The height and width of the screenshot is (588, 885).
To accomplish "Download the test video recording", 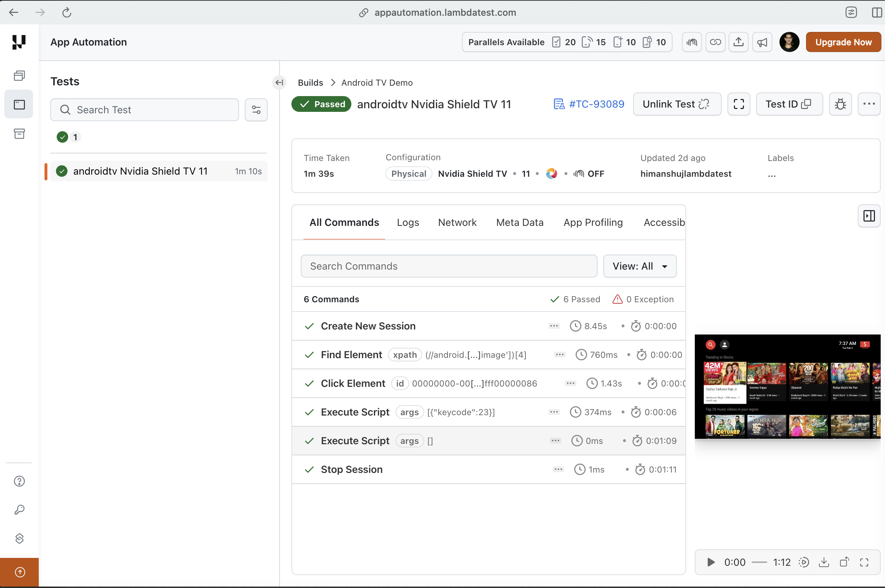I will click(824, 562).
